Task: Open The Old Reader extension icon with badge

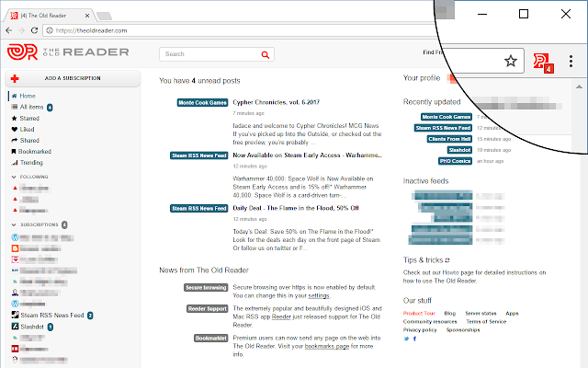Action: coord(543,63)
